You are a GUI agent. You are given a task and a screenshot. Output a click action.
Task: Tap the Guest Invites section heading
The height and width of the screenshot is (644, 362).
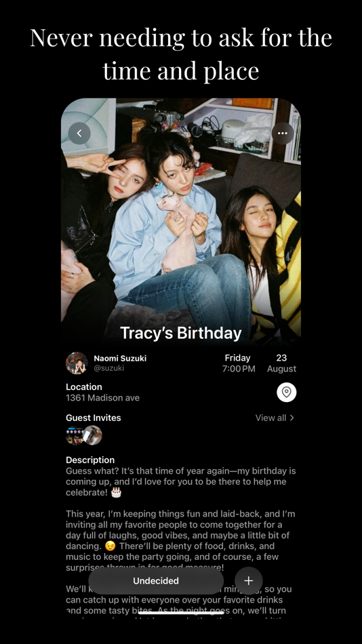point(94,418)
